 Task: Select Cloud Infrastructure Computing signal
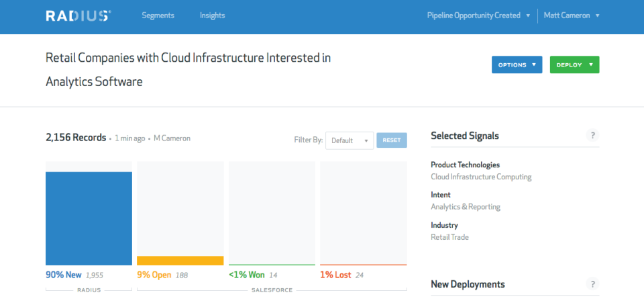481,177
